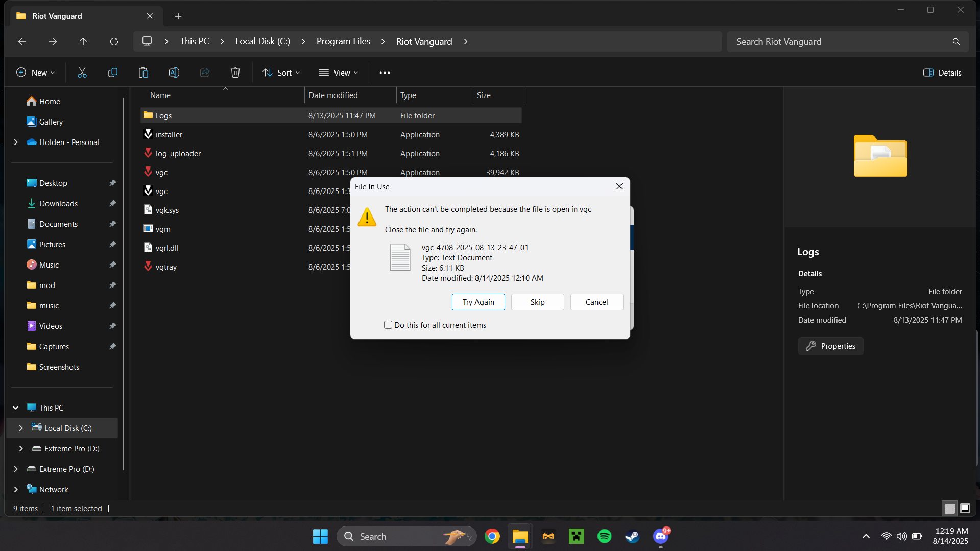Click the Delete trash can icon
The height and width of the screenshot is (551, 980).
(x=235, y=73)
